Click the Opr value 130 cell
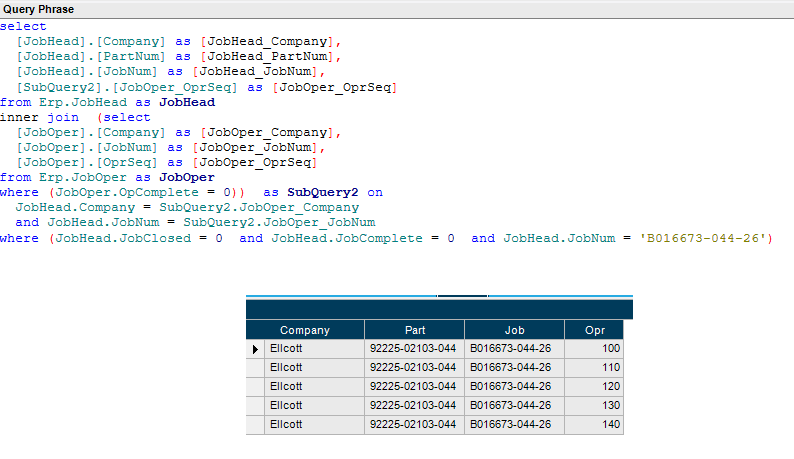This screenshot has width=794, height=459. [x=594, y=406]
